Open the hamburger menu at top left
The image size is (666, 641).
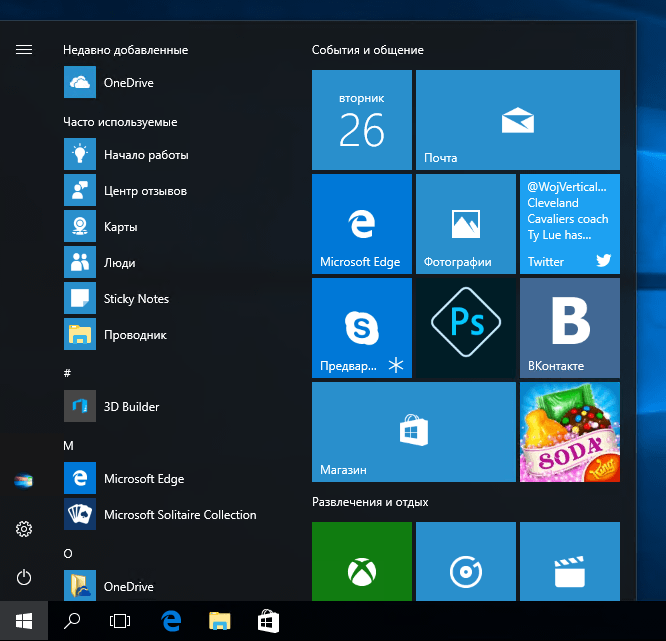click(24, 50)
